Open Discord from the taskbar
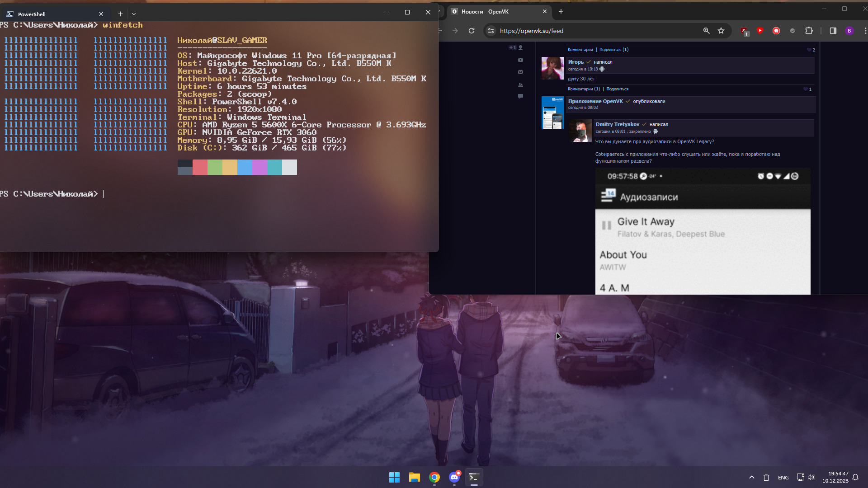Screen dimensions: 868x488 (x=454, y=477)
